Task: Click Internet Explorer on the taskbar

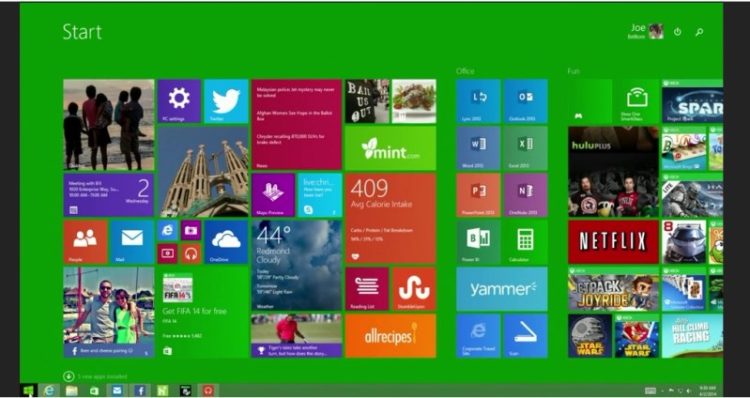Action: click(x=49, y=390)
